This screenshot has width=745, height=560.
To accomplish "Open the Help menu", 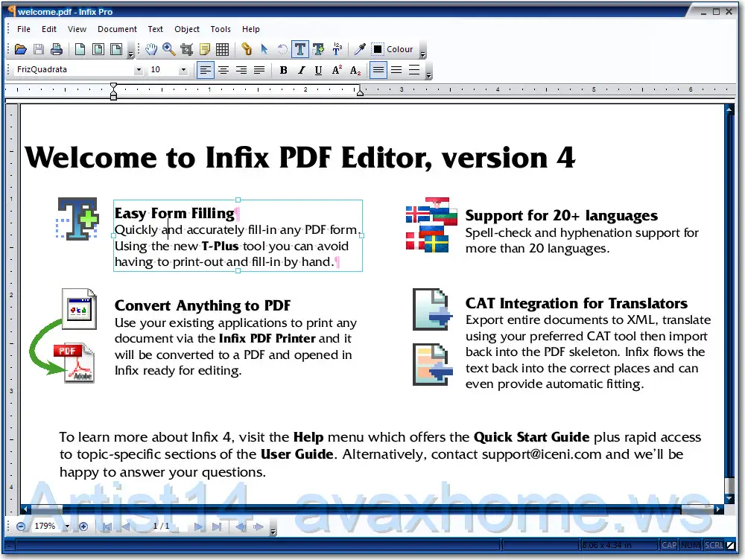I will (251, 29).
